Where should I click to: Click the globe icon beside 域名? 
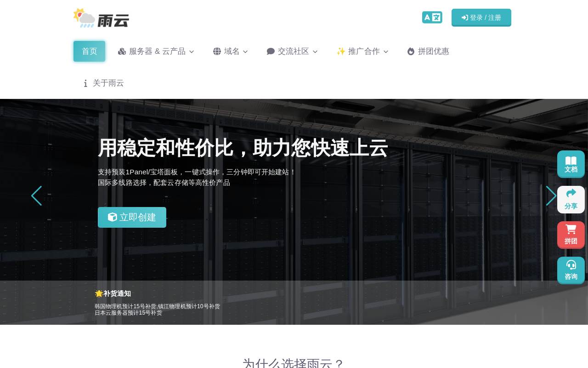pos(217,52)
